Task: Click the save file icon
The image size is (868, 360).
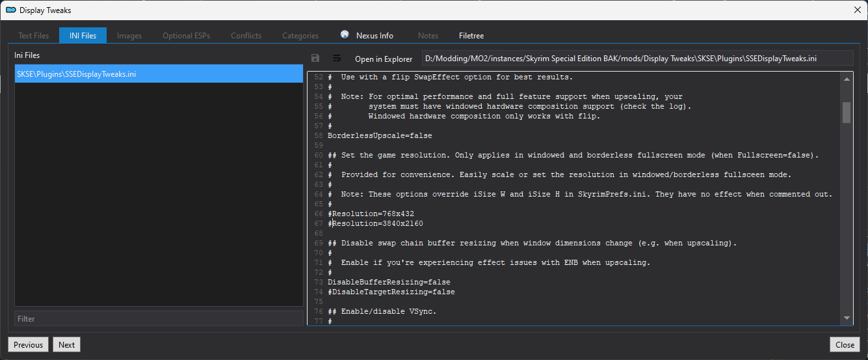Action: 315,58
